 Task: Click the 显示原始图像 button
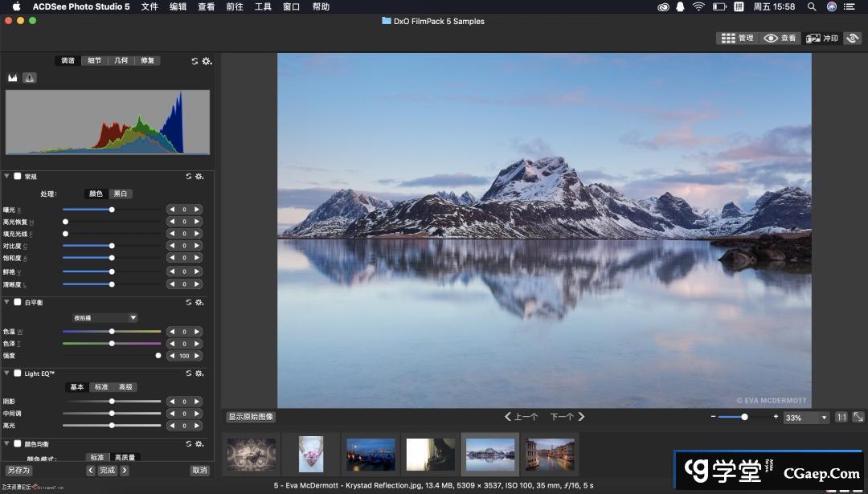tap(251, 417)
